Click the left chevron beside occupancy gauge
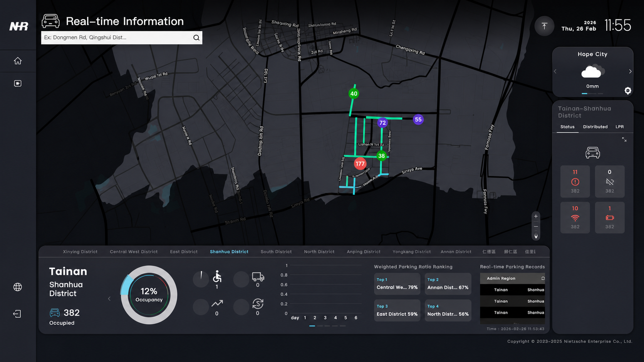The image size is (644, 362). [109, 299]
